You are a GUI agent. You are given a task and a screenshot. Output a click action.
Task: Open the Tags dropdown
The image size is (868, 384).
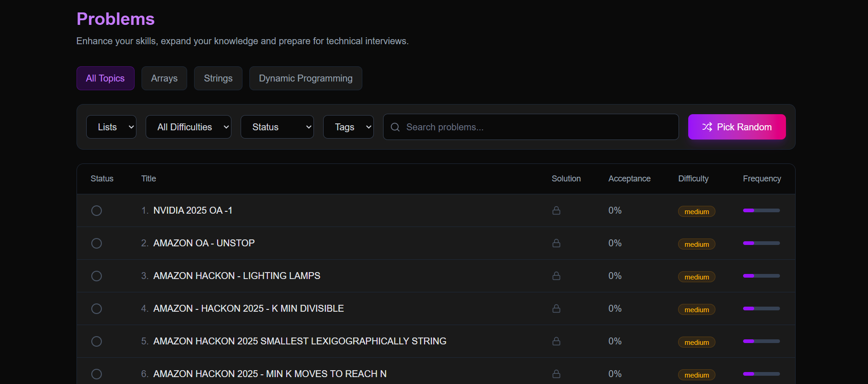coord(348,127)
